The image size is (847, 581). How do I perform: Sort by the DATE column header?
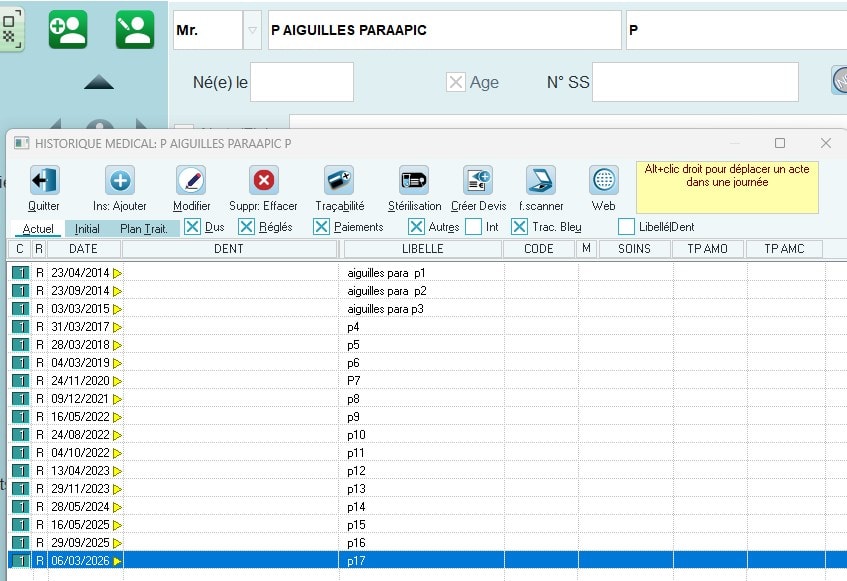(84, 249)
